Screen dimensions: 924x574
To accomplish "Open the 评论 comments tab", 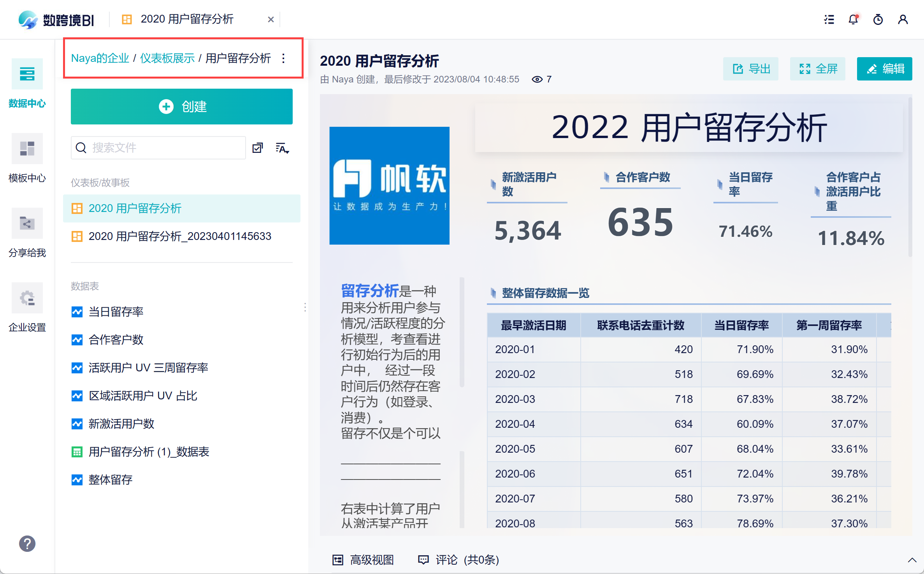I will (458, 560).
